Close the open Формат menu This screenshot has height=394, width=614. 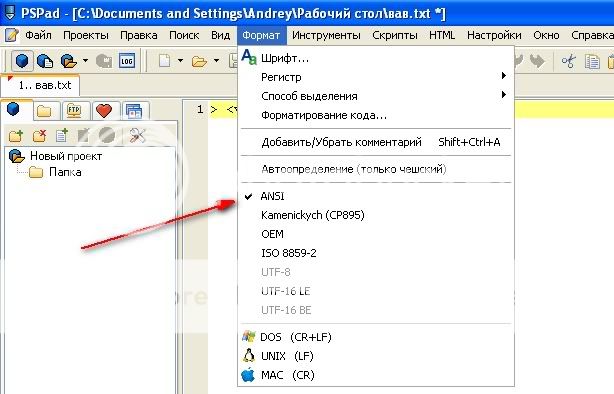coord(261,35)
